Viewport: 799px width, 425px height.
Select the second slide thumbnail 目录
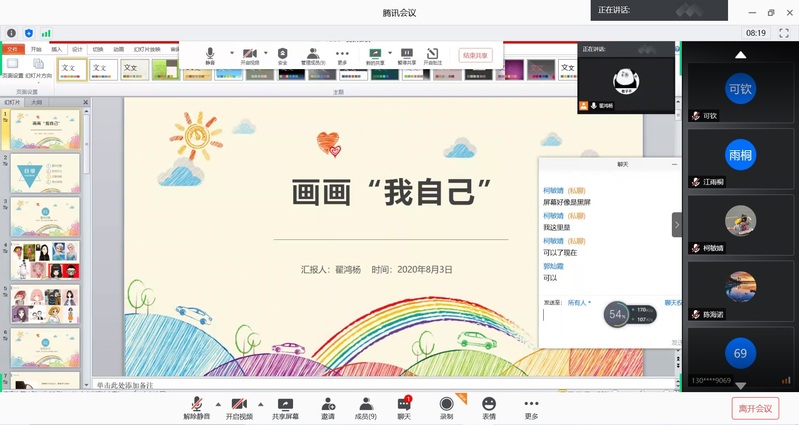[45, 172]
